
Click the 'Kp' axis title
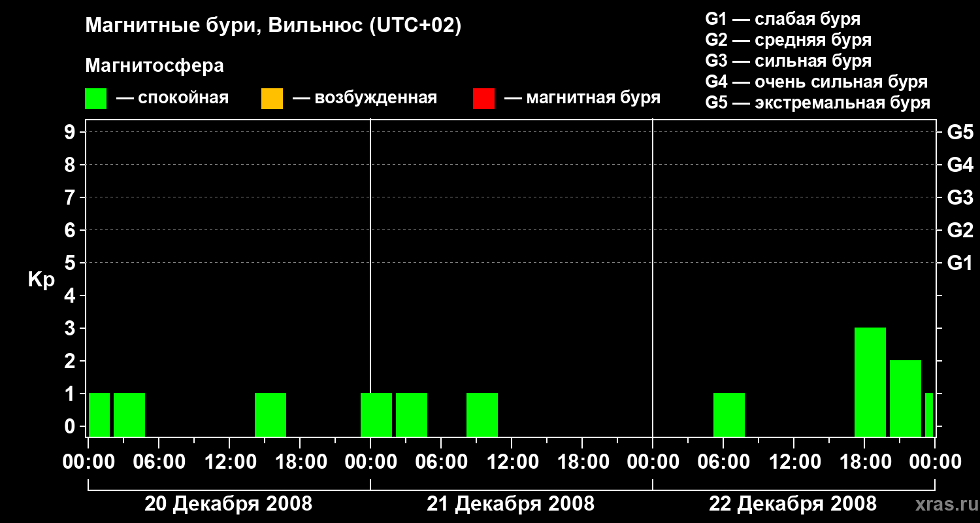tap(41, 280)
